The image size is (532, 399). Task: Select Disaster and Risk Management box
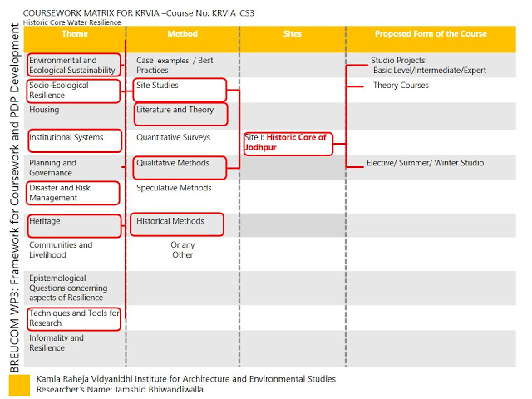[74, 193]
